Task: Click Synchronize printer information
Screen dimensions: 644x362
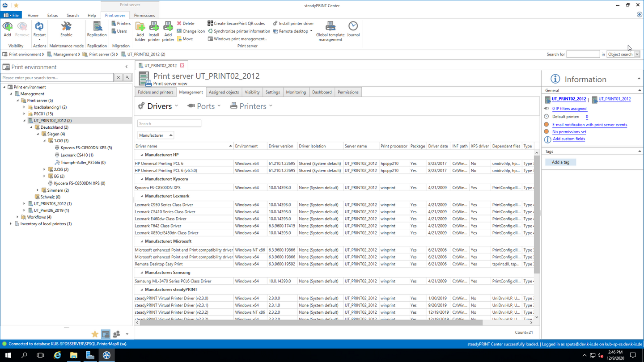Action: [x=239, y=31]
